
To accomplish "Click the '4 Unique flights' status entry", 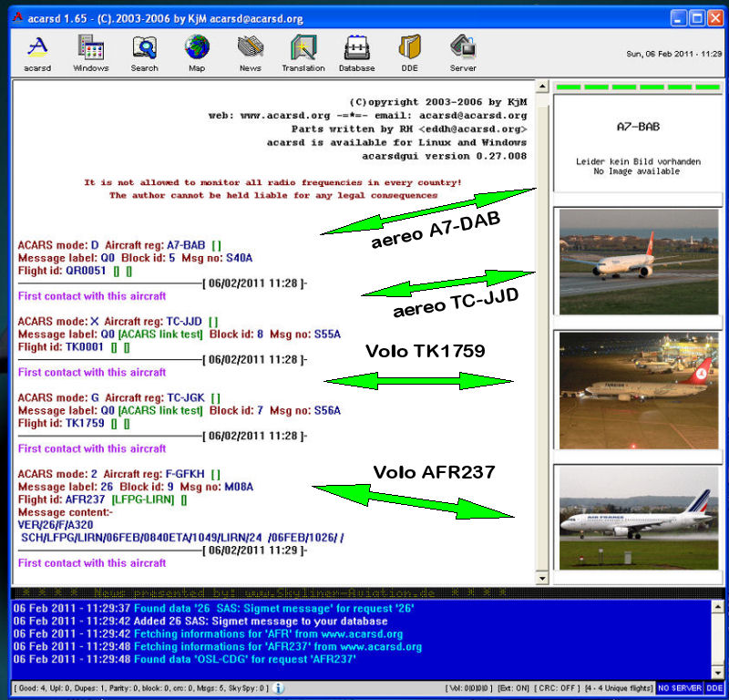I will pos(619,688).
